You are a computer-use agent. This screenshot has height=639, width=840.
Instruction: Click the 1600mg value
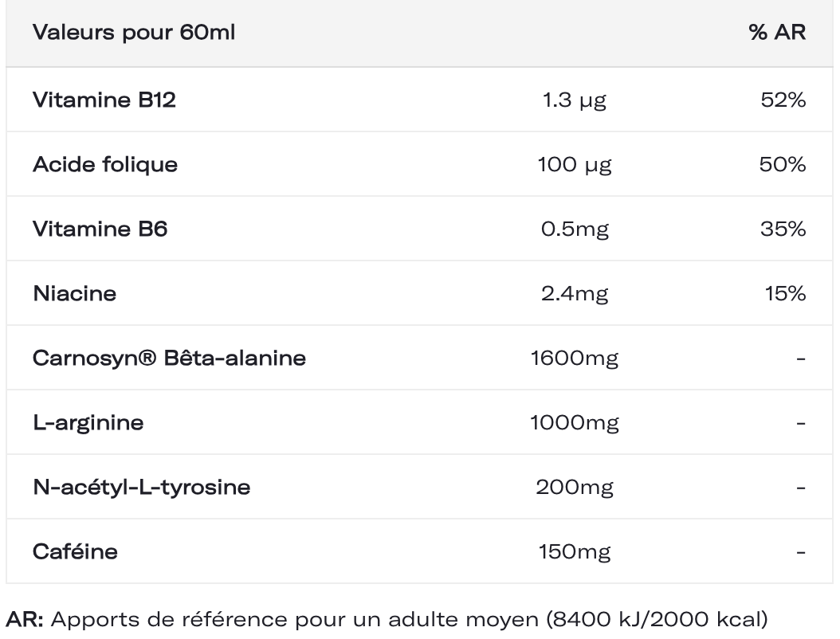[x=575, y=359]
